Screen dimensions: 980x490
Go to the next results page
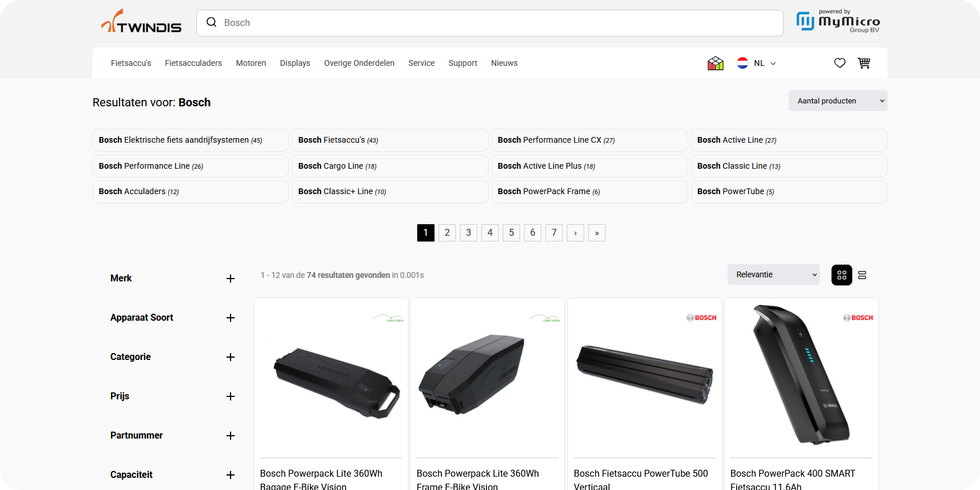point(576,233)
